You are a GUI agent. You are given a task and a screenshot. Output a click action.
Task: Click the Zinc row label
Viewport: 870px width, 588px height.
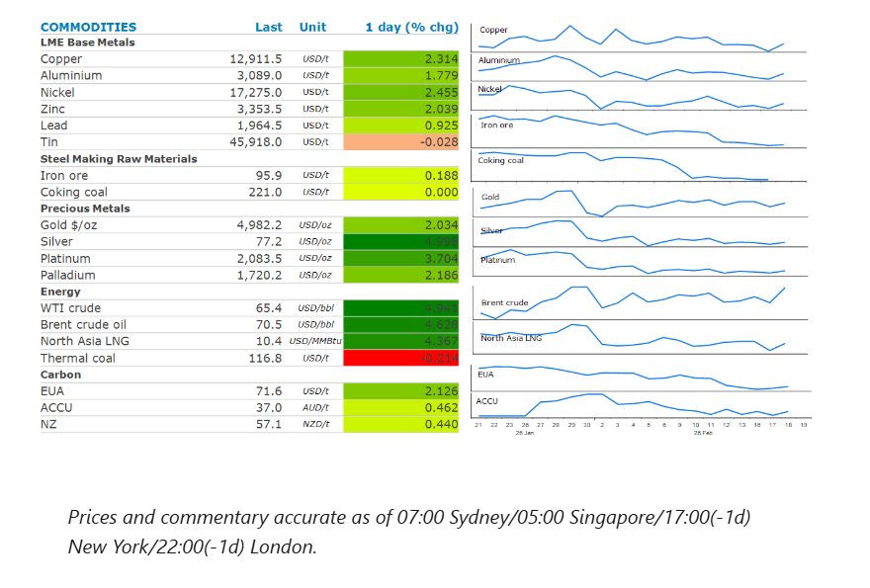52,109
